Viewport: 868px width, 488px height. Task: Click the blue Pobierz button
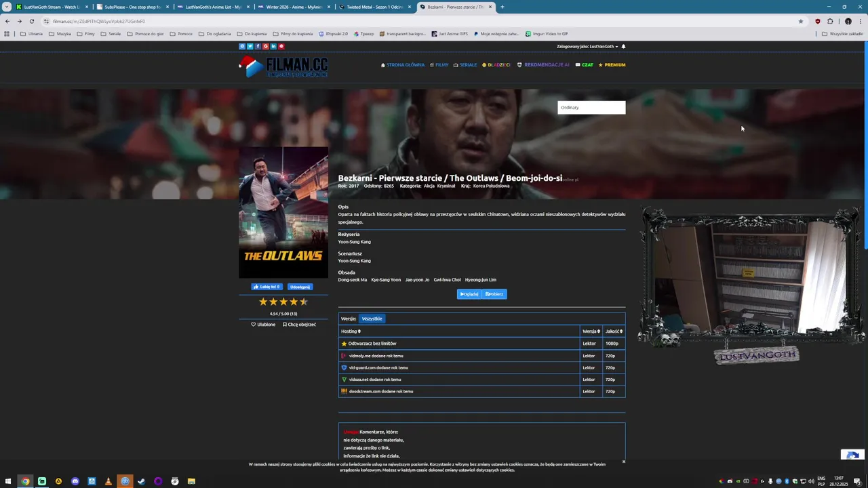pyautogui.click(x=494, y=294)
